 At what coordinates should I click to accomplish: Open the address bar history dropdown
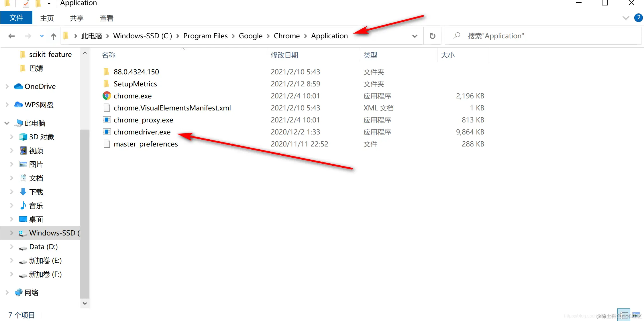point(415,36)
